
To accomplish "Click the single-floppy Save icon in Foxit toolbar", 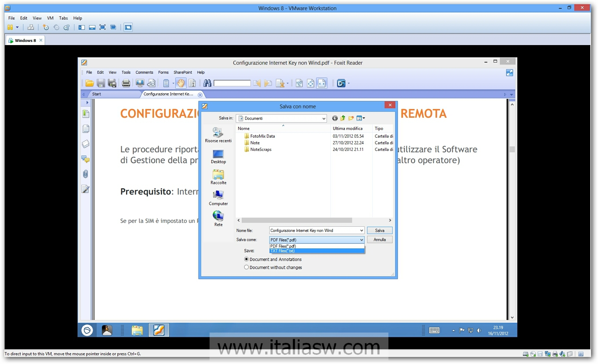I will (x=101, y=83).
